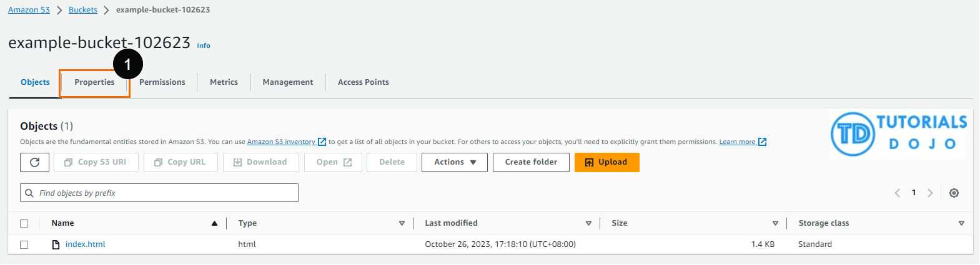This screenshot has height=265, width=980.
Task: Click the table preferences gear icon
Action: coord(954,193)
